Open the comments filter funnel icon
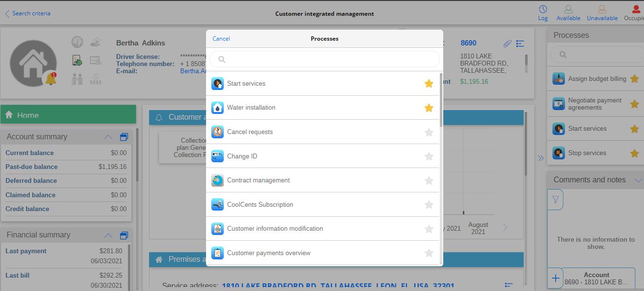This screenshot has width=644, height=291. 555,200
